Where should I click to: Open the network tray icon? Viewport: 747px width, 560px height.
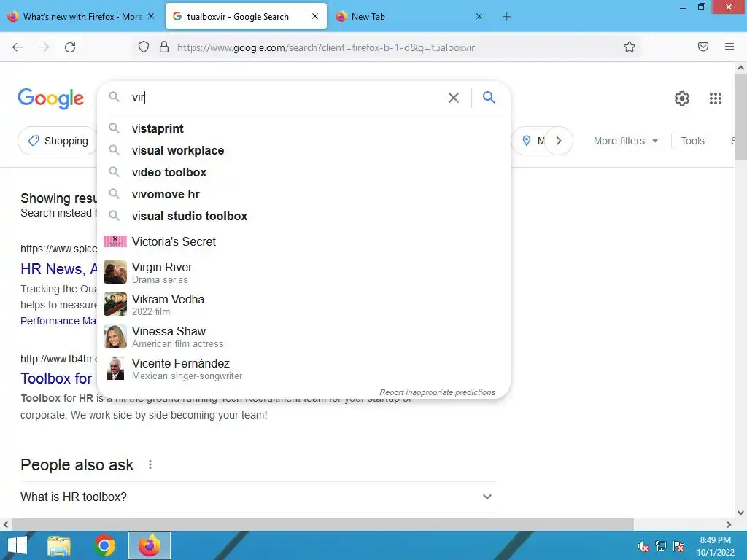[x=661, y=546]
